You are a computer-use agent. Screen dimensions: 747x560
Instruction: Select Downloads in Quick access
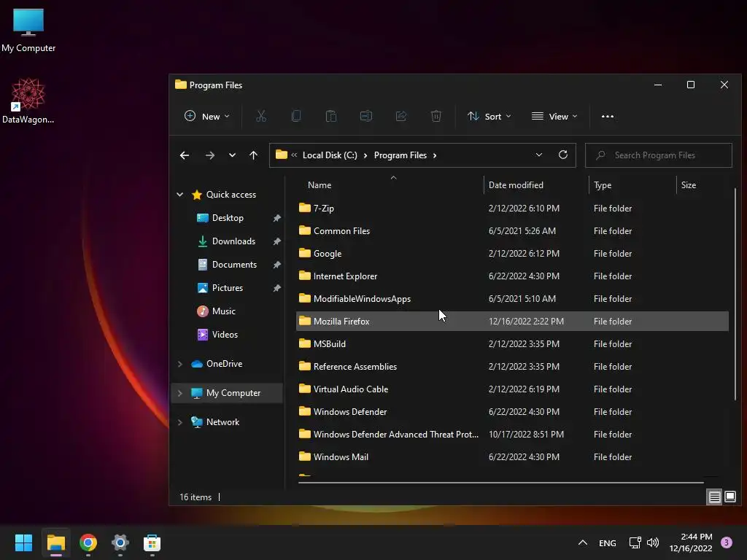233,241
